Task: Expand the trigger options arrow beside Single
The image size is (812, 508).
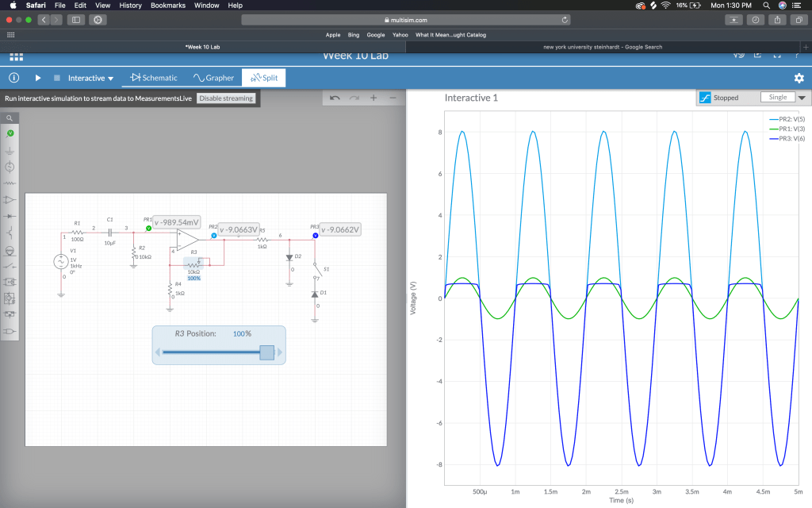Action: click(802, 98)
